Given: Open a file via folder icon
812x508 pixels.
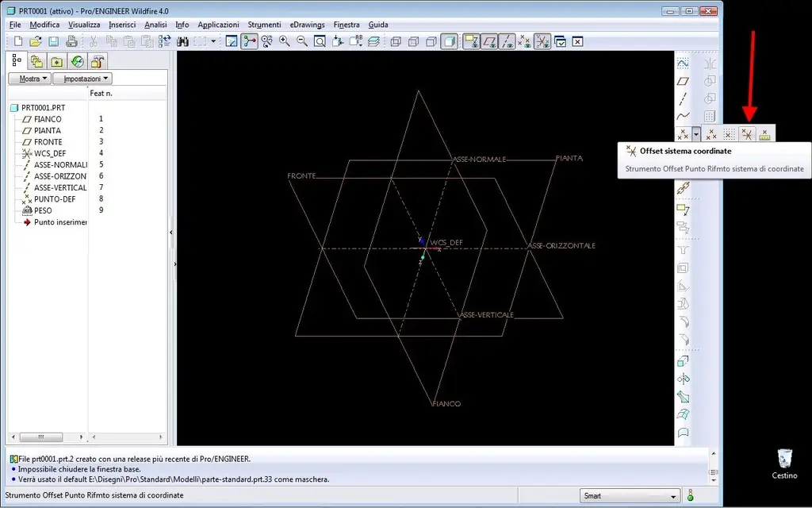Looking at the screenshot, I should (x=35, y=41).
